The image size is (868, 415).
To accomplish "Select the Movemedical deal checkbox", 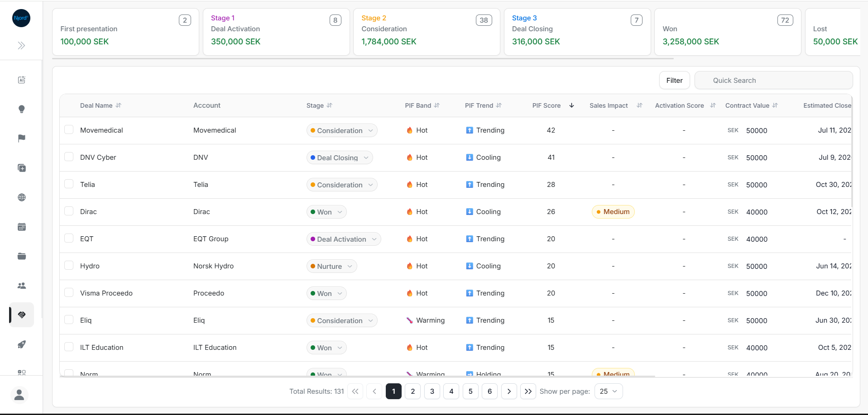I will click(69, 130).
